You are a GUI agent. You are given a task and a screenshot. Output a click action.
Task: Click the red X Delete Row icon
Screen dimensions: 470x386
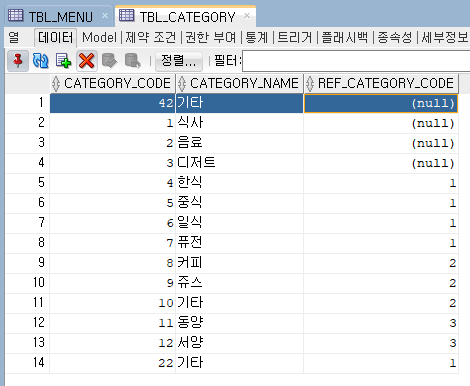(x=87, y=61)
